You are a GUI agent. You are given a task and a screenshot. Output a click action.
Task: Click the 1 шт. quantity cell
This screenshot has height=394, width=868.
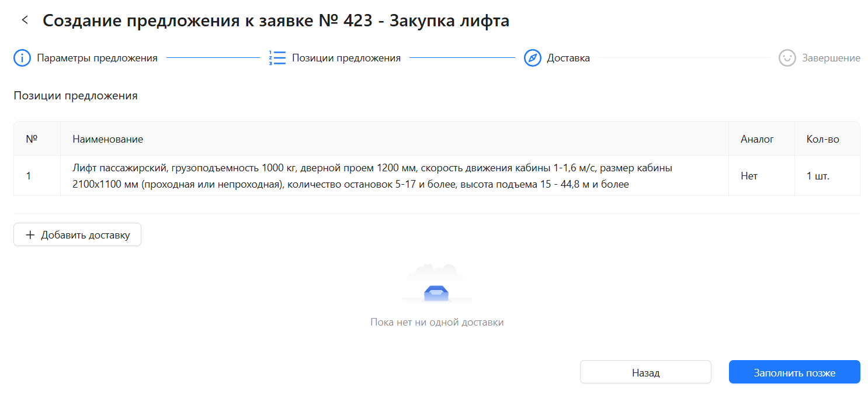tap(828, 175)
